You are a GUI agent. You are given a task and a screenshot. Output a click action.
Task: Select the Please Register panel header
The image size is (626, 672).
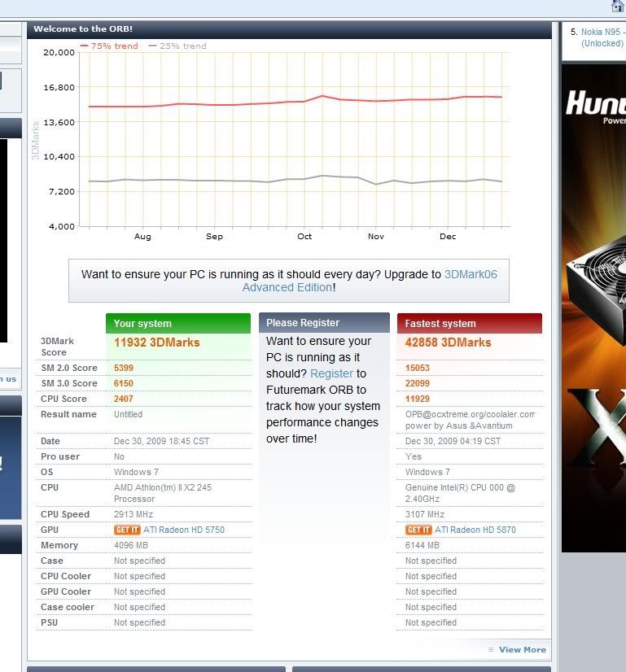324,323
